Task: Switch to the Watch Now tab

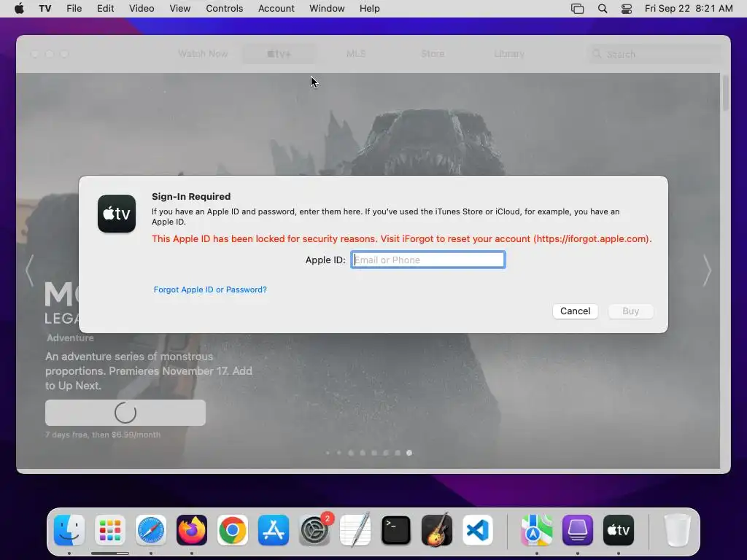Action: 203,54
